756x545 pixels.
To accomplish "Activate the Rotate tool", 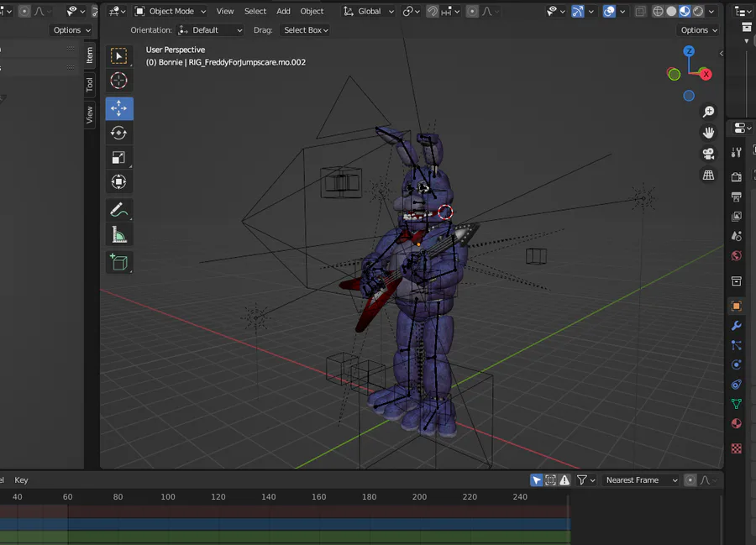I will (118, 133).
